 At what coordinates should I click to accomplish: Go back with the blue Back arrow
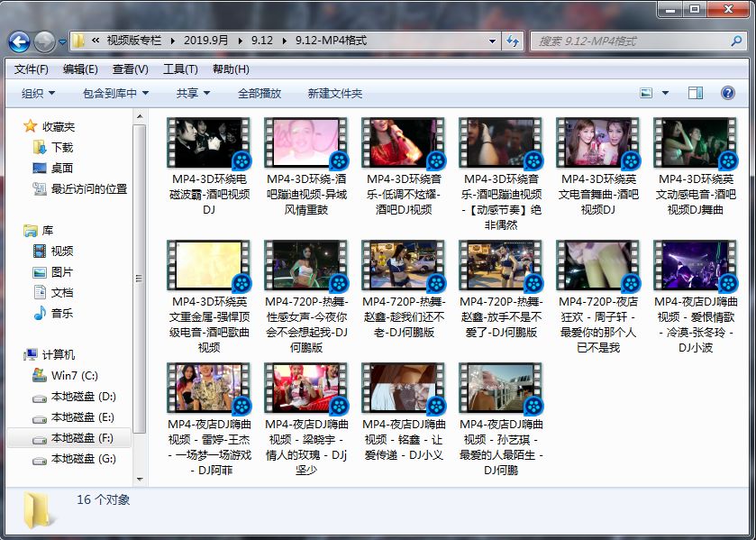[x=19, y=41]
